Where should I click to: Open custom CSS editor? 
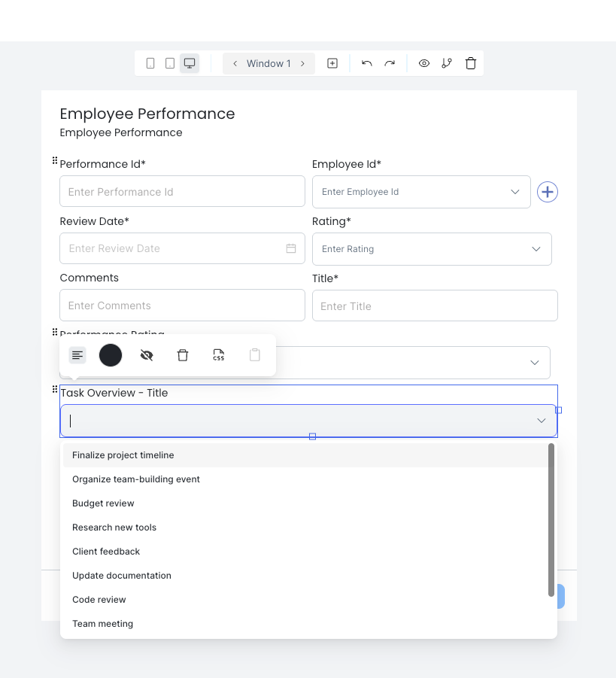pos(218,355)
